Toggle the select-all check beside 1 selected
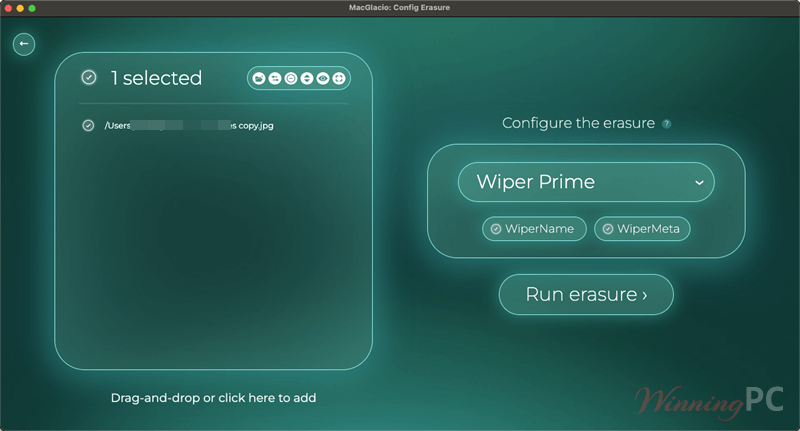This screenshot has height=431, width=800. click(89, 78)
